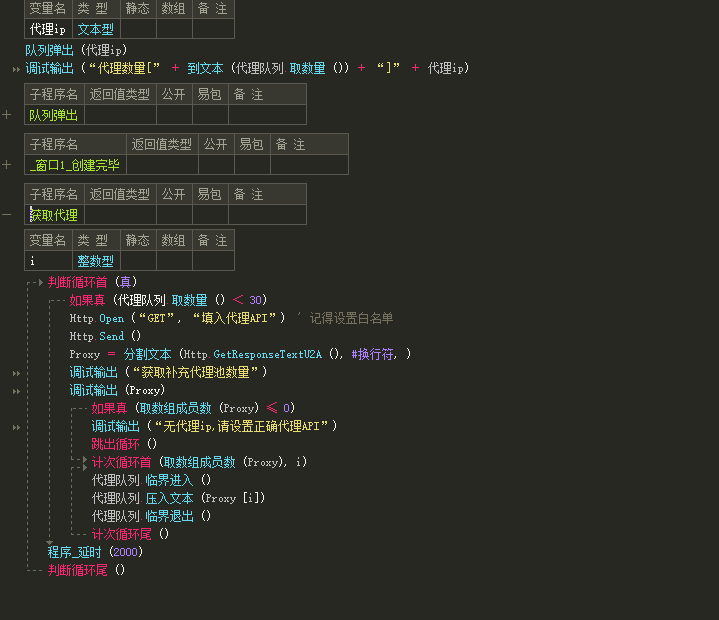719x620 pixels.
Task: Click debug marker beside 获取补充代理池数量 line
Action: (17, 373)
